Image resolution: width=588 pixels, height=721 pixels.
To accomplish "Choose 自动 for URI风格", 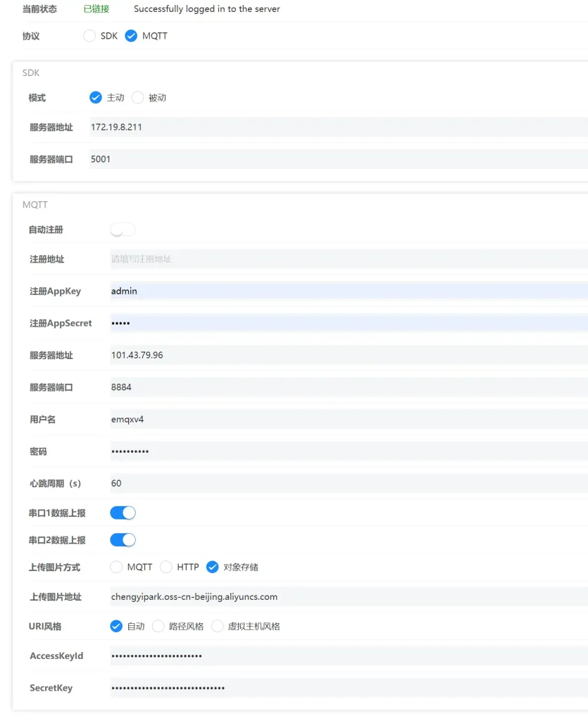I will click(x=115, y=625).
